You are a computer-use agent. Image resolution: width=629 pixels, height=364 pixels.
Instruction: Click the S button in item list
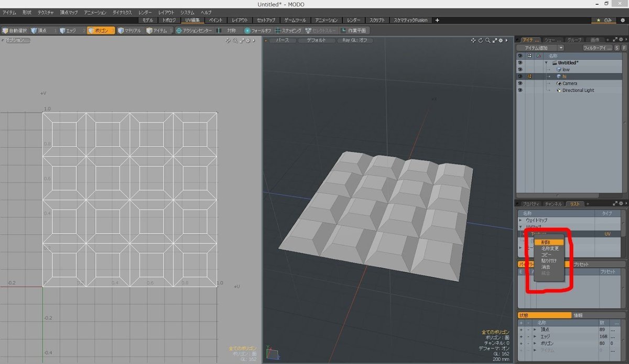(x=617, y=48)
